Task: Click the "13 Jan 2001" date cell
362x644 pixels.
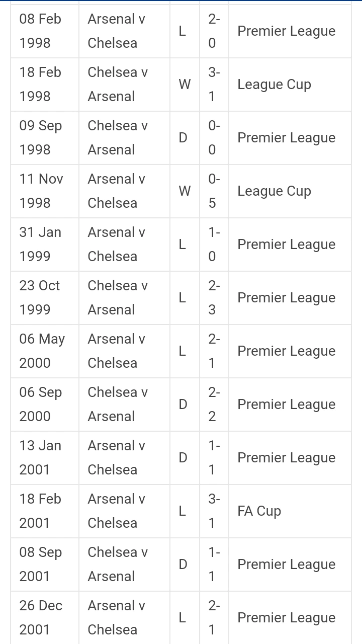Action: point(41,458)
